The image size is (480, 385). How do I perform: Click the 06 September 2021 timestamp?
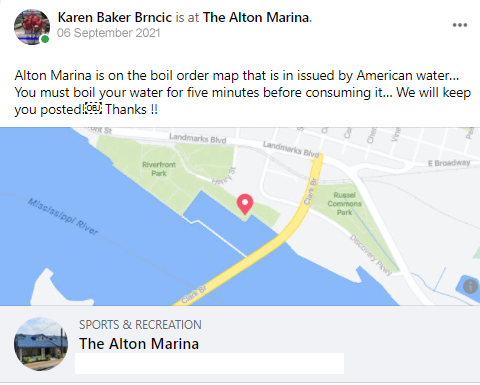click(109, 33)
